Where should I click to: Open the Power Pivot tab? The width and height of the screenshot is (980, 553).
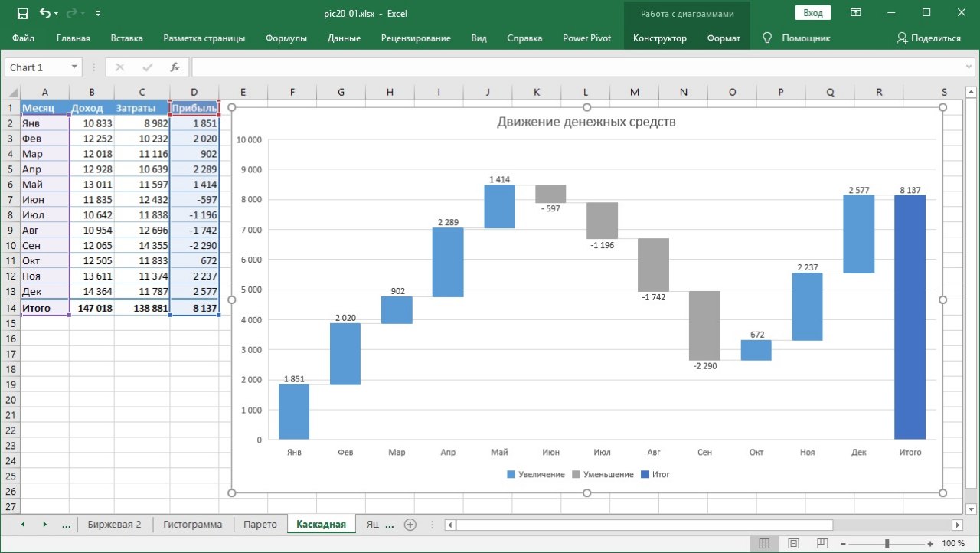(587, 38)
